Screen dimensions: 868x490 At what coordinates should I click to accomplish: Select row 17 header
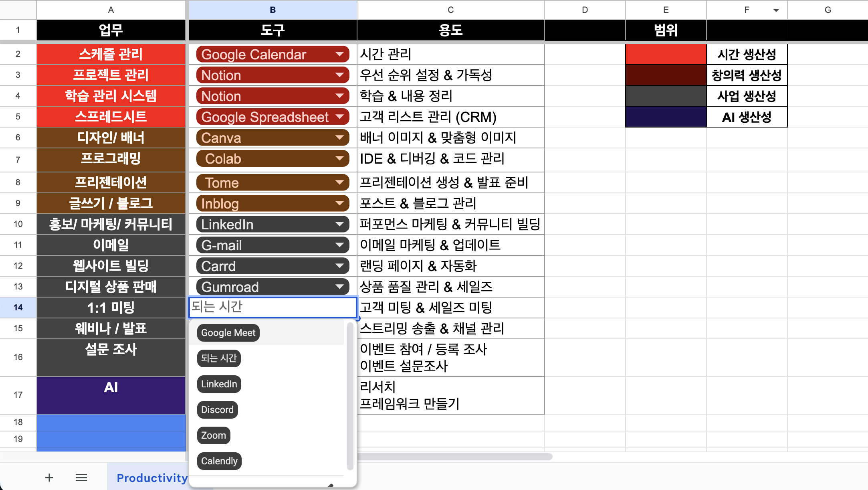pos(18,395)
